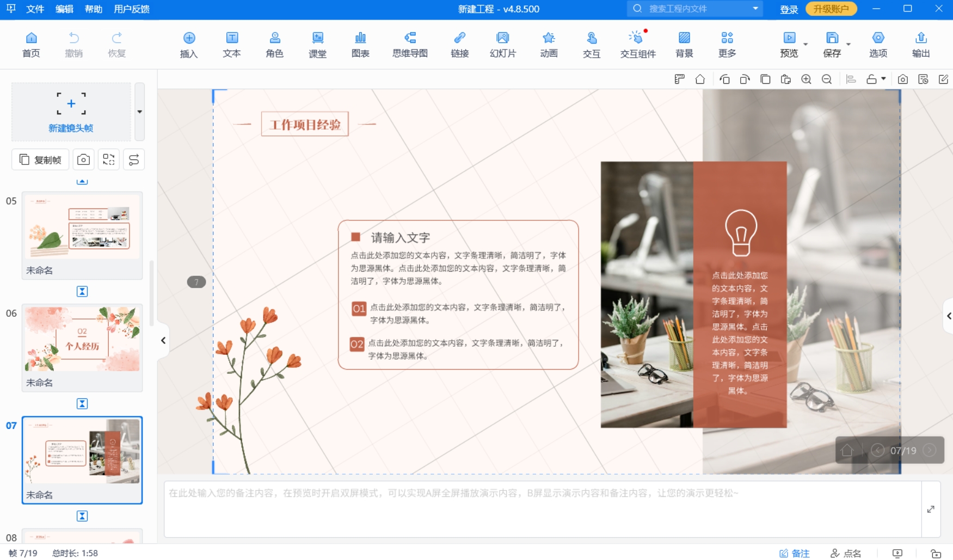Expand the right side panel

coord(948,316)
